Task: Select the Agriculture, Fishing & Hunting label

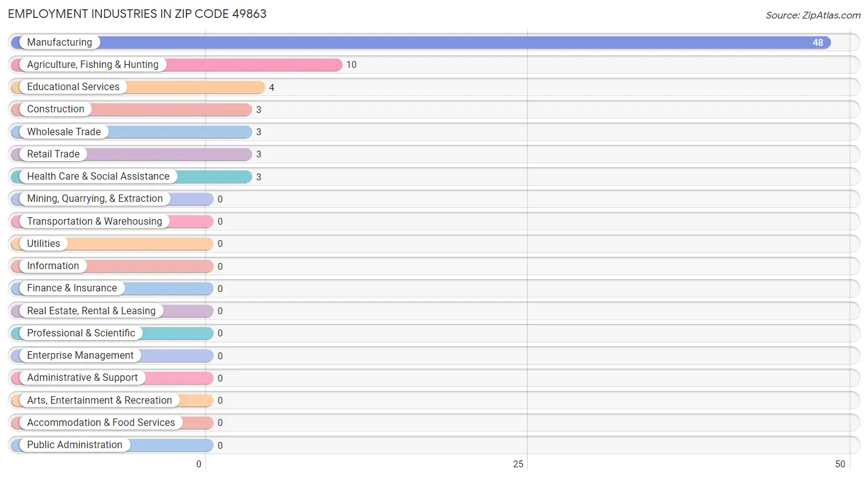Action: [x=93, y=64]
